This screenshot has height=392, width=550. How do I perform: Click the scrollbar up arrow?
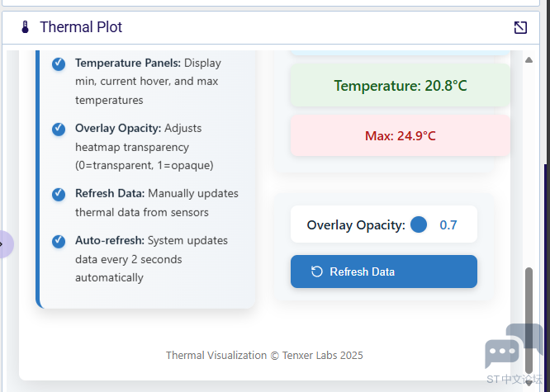click(529, 60)
